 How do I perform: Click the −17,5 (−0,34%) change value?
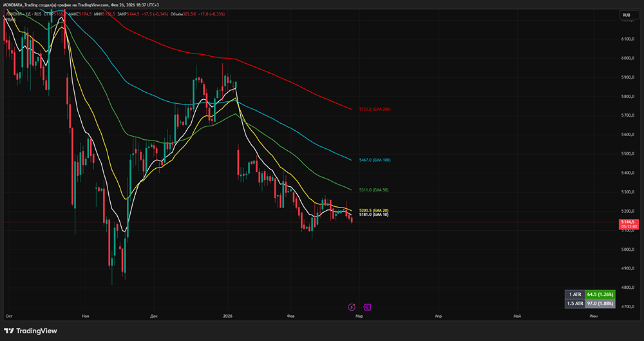tap(155, 14)
